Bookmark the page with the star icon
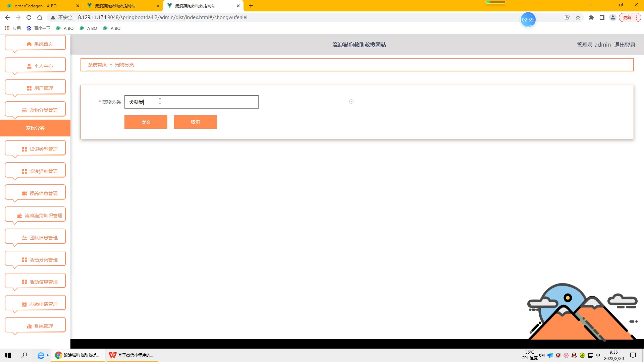 (578, 17)
